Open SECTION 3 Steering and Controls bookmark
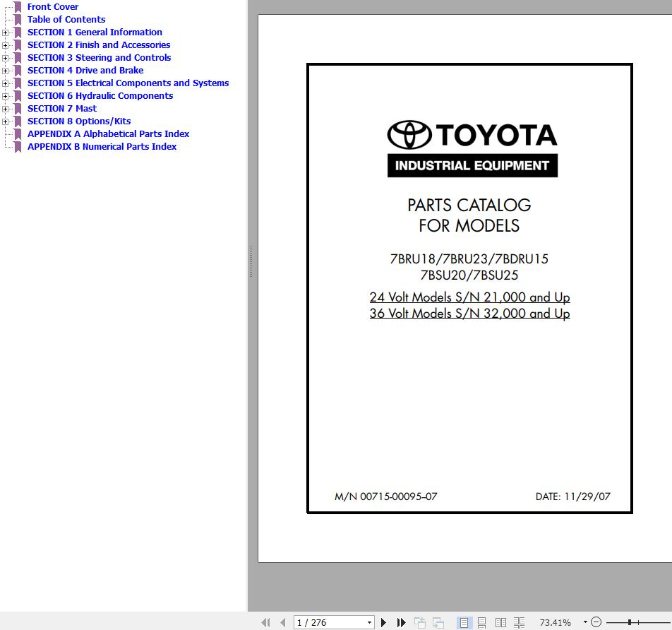The height and width of the screenshot is (630, 672). 99,57
